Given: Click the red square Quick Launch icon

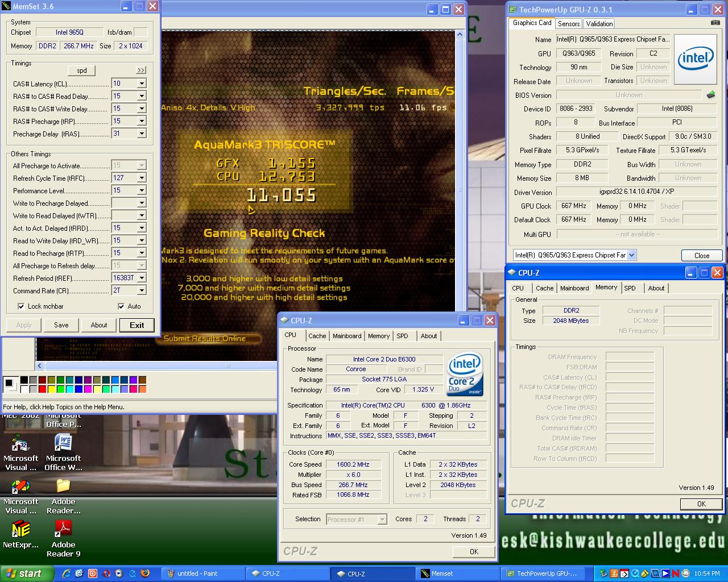Looking at the screenshot, I should point(93,573).
